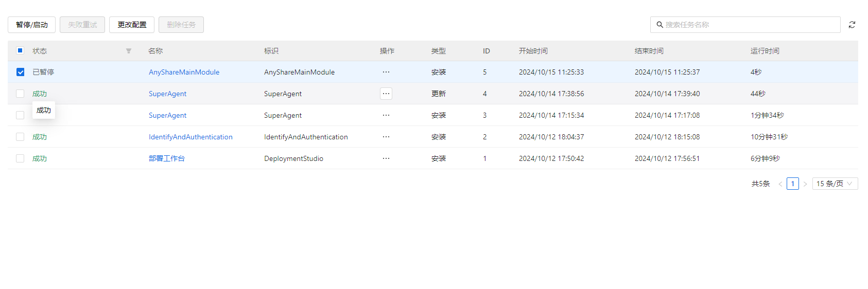Click the 10分钟31秒 run time cell
This screenshot has height=289, width=868.
[x=769, y=137]
